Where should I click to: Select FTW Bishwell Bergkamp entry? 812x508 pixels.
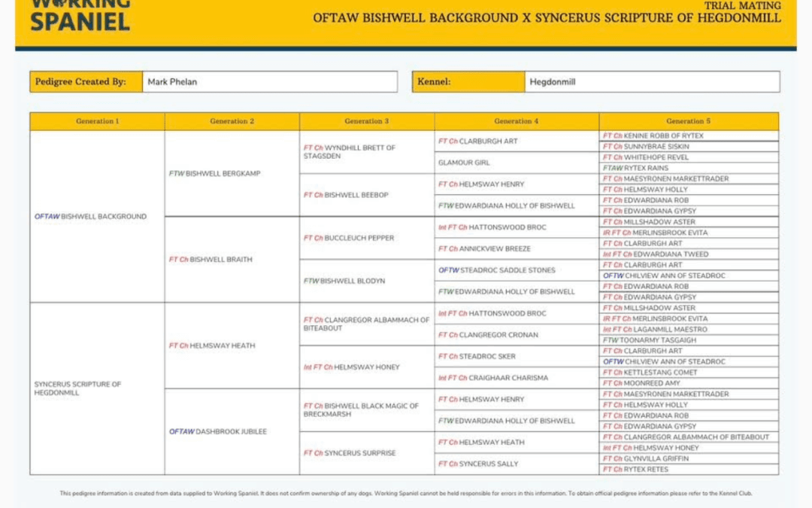[x=215, y=174]
